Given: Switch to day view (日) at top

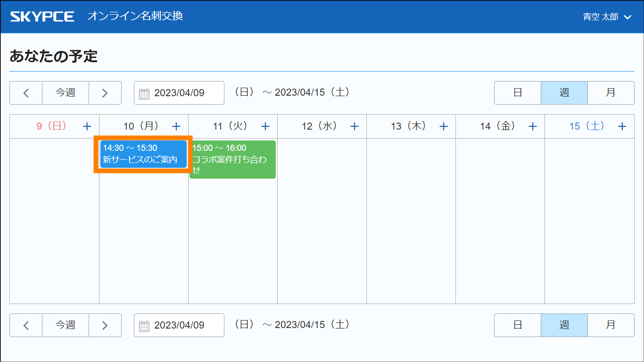Looking at the screenshot, I should (x=517, y=93).
